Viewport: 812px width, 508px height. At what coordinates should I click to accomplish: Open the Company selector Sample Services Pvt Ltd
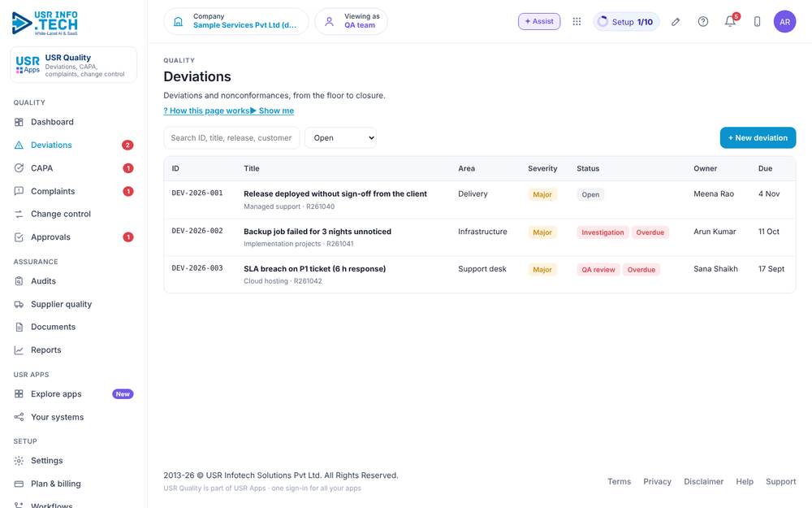236,21
